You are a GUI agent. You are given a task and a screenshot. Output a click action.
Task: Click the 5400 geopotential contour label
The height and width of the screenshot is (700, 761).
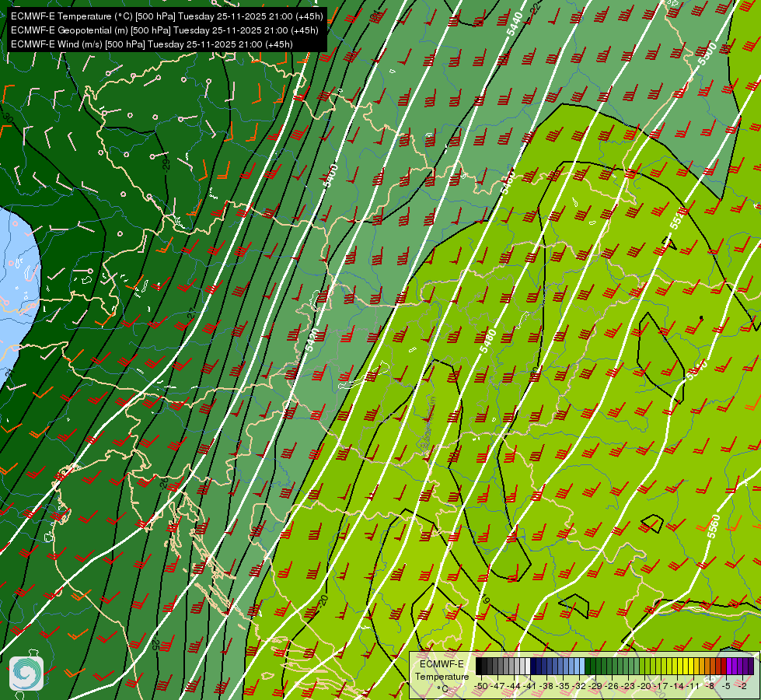tap(330, 177)
